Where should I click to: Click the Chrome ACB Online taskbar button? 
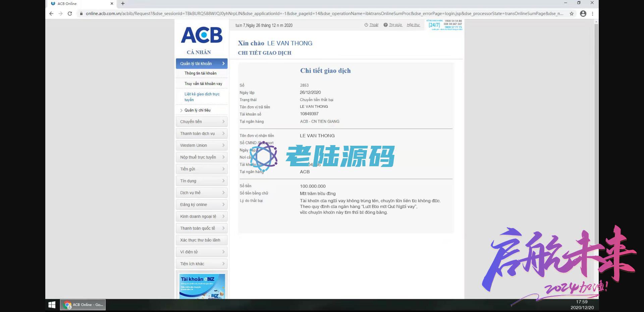(x=83, y=305)
